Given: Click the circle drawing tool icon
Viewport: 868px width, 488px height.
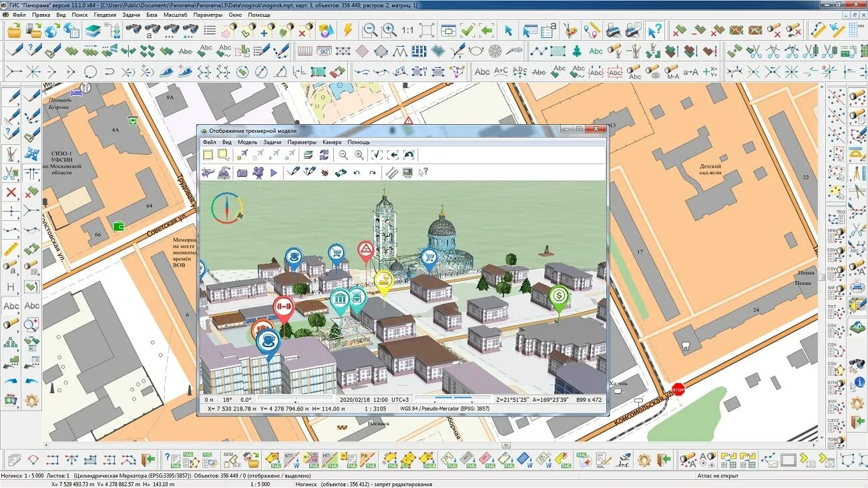Looking at the screenshot, I should click(x=90, y=71).
